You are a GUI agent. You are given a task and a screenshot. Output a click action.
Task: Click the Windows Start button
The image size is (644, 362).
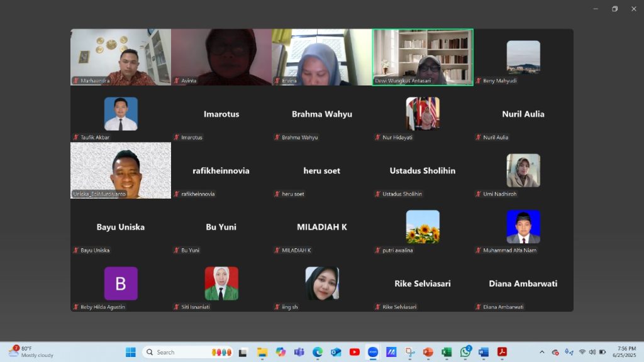pos(130,352)
